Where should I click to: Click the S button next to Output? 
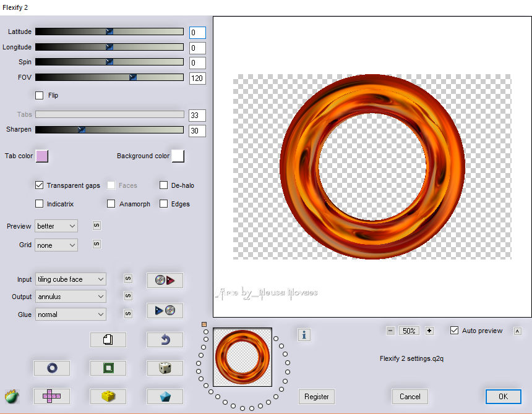128,296
